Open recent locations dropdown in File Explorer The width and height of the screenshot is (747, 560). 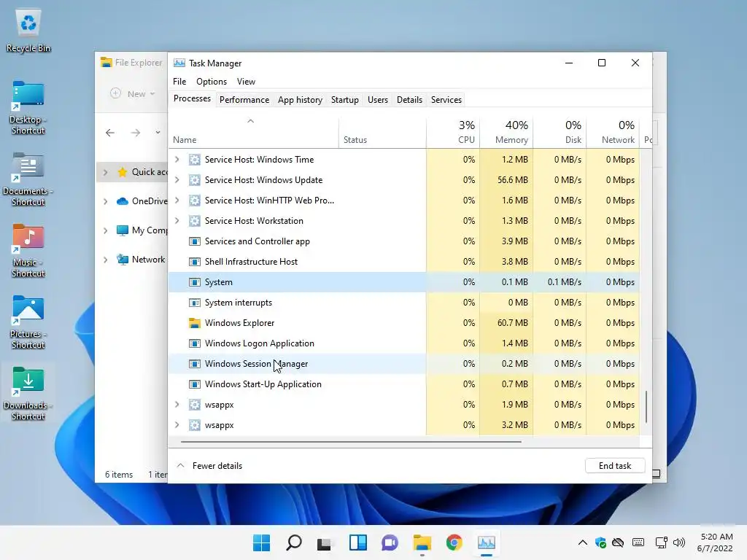coord(158,133)
